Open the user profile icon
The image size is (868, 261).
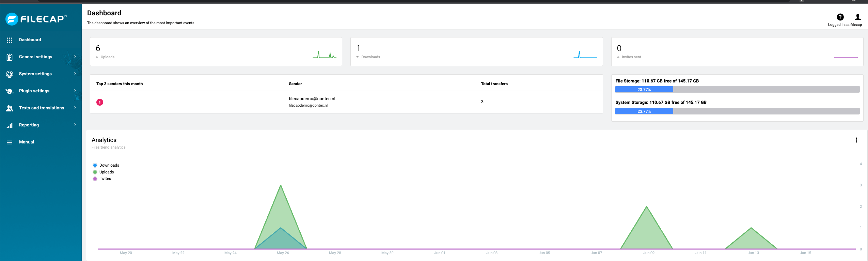coord(858,17)
